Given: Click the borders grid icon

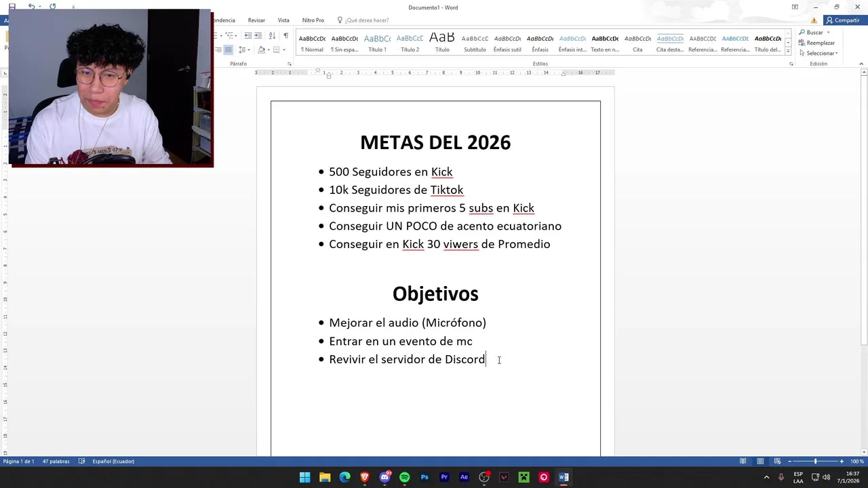Looking at the screenshot, I should tap(277, 49).
